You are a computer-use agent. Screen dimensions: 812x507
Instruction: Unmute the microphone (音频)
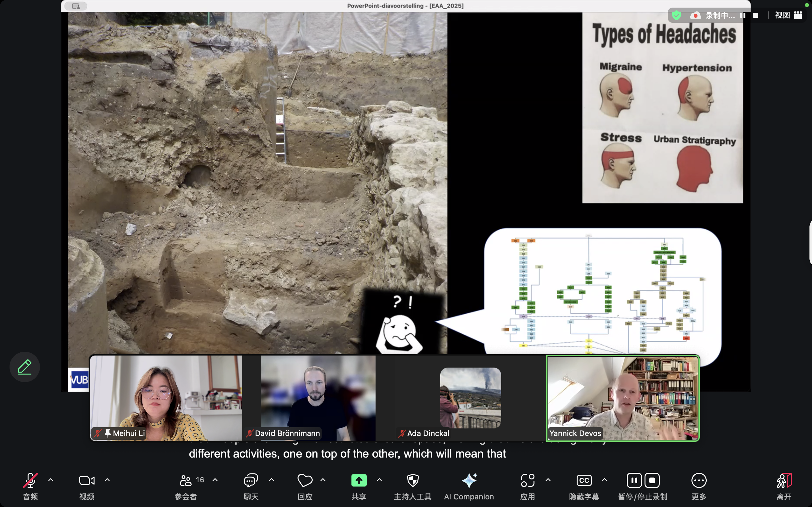pyautogui.click(x=30, y=480)
